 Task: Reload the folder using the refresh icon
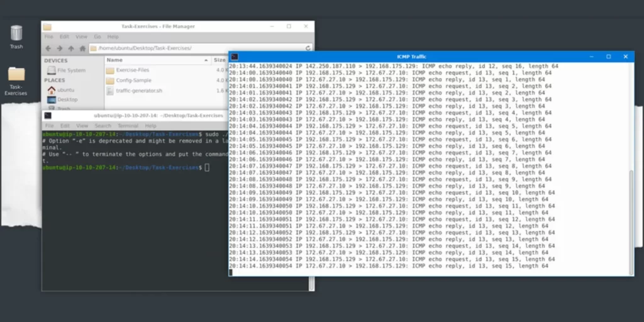tap(308, 48)
